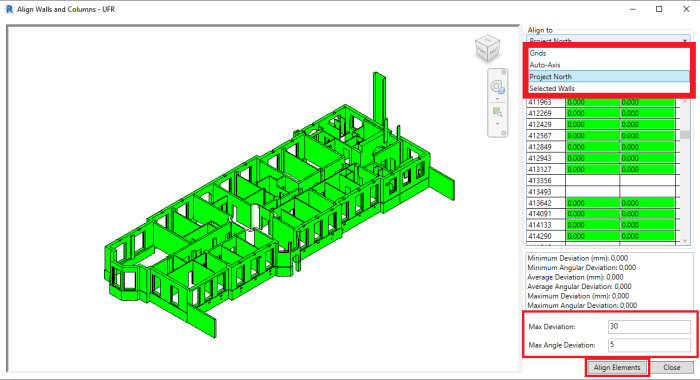
Task: Open the steering wheel navigation tool
Action: (497, 87)
